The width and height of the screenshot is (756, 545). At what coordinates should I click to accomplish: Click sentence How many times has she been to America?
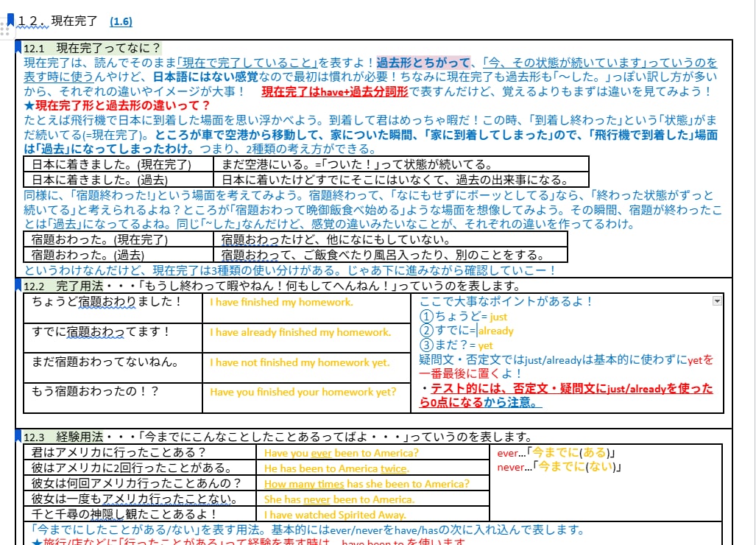pyautogui.click(x=367, y=484)
